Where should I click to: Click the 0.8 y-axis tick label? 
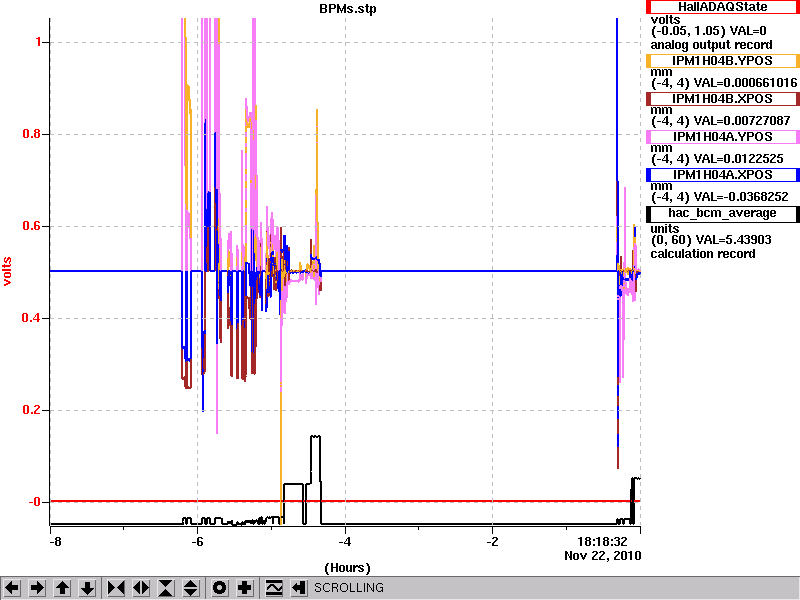click(x=32, y=134)
